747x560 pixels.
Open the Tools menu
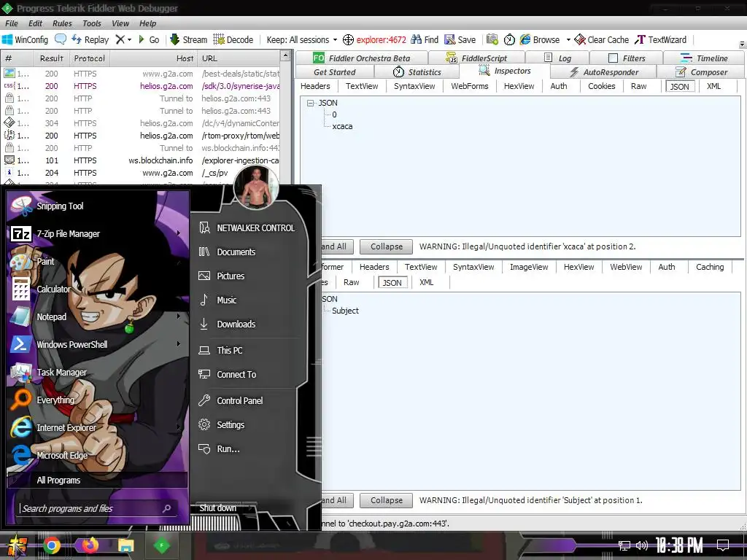tap(91, 23)
